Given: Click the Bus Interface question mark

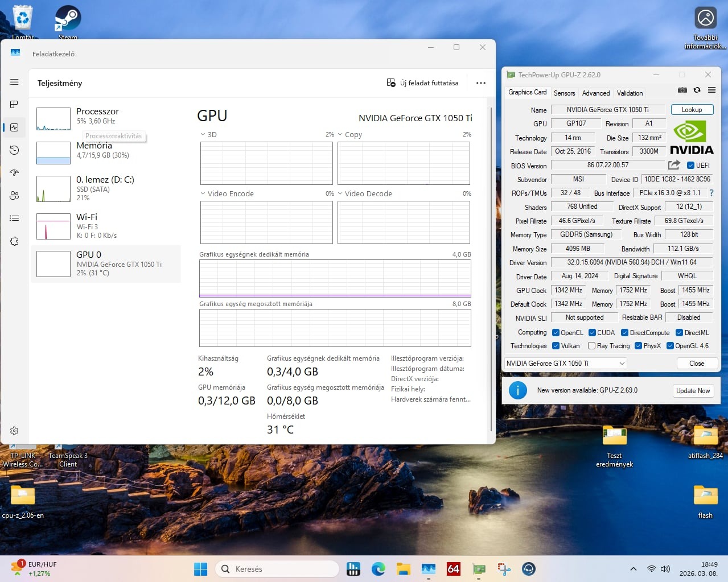Looking at the screenshot, I should point(711,193).
